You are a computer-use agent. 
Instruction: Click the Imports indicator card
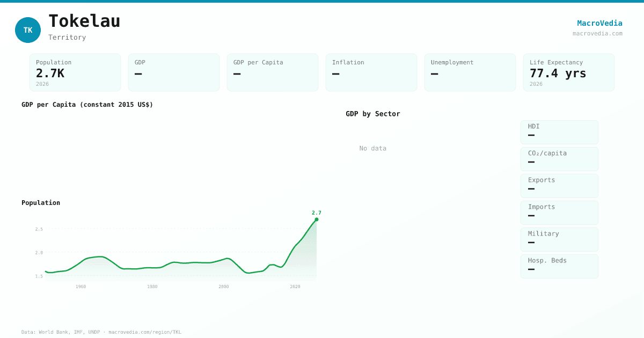[x=559, y=212]
